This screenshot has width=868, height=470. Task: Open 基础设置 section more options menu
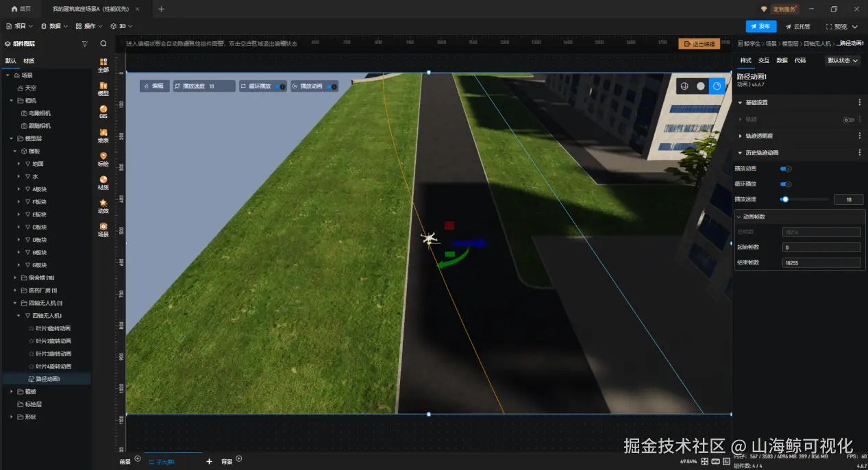point(860,102)
